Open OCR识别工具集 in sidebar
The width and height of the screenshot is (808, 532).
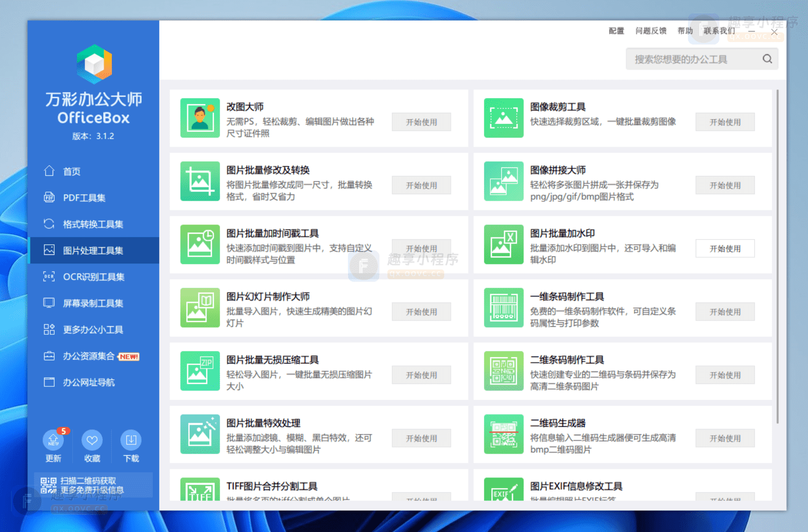coord(94,277)
